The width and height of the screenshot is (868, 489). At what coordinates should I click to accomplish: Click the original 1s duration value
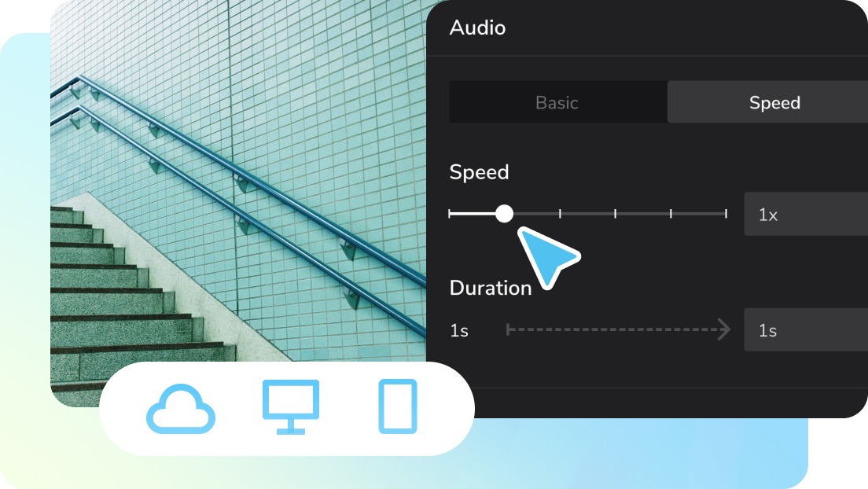(x=459, y=331)
